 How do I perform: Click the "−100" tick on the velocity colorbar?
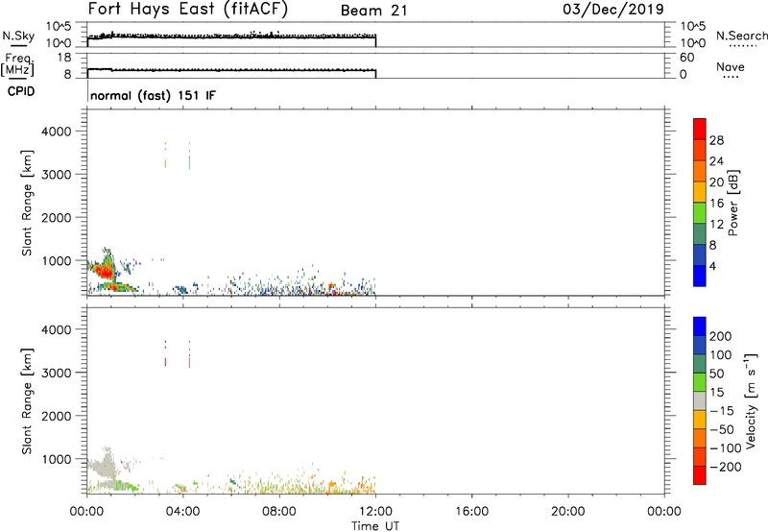pyautogui.click(x=726, y=447)
